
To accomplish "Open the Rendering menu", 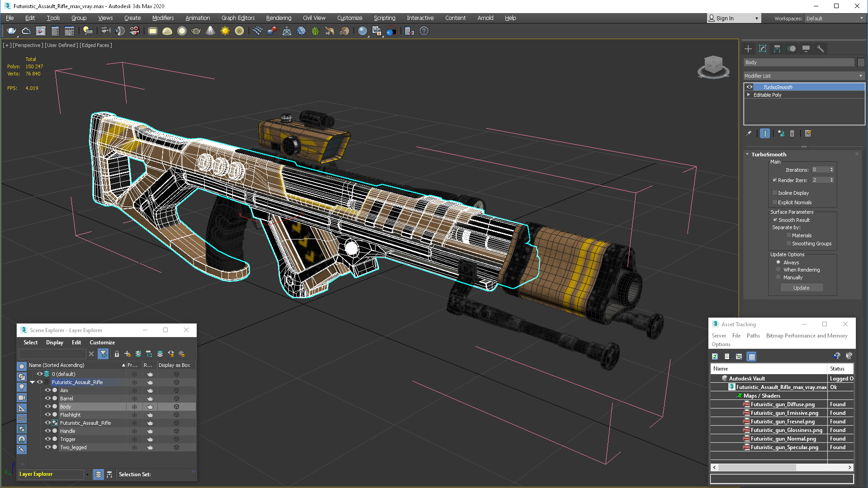I will (278, 18).
